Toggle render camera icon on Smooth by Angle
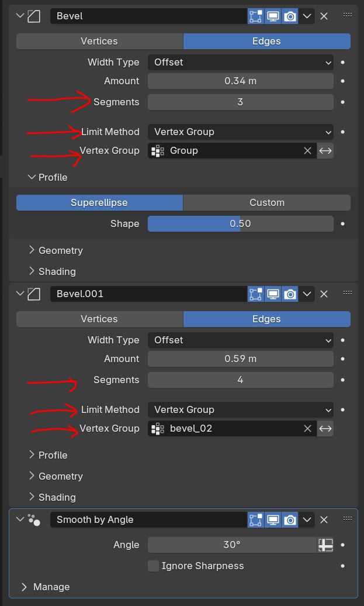This screenshot has height=606, width=364. click(x=290, y=519)
